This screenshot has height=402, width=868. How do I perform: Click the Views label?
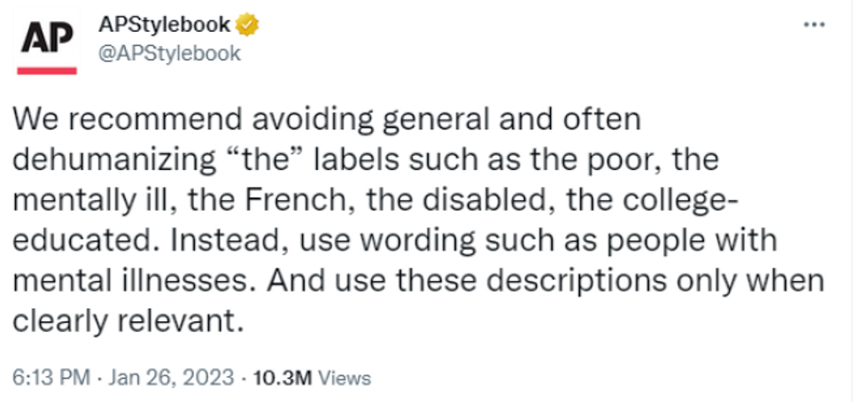point(345,378)
